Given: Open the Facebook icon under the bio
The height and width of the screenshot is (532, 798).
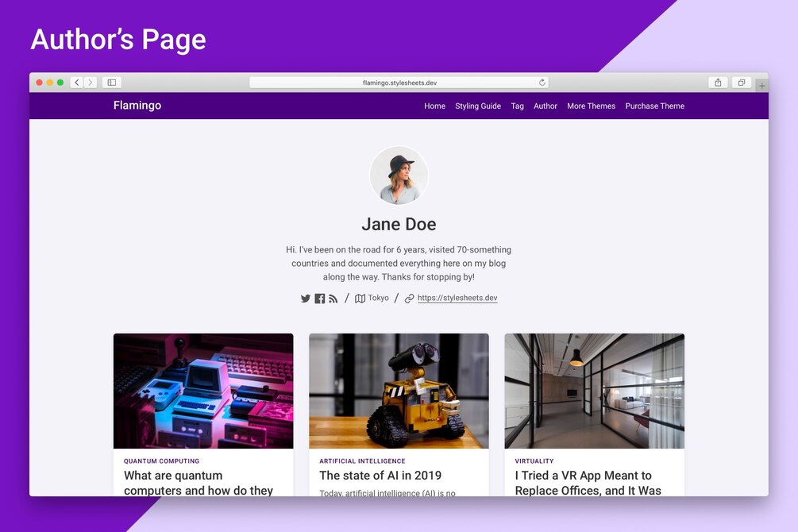Looking at the screenshot, I should pyautogui.click(x=320, y=299).
